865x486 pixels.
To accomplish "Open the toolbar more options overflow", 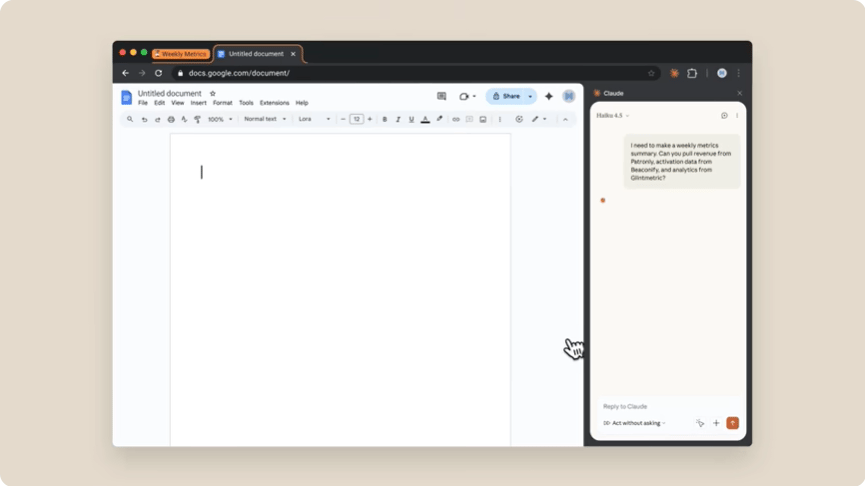I will (500, 119).
